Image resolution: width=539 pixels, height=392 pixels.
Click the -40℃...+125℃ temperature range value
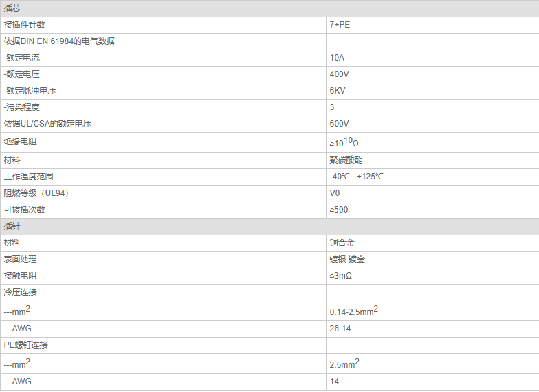click(x=356, y=177)
